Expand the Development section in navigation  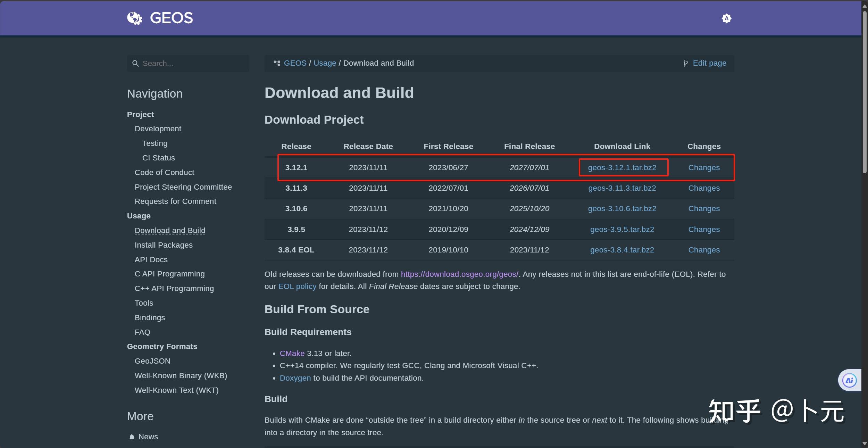158,129
